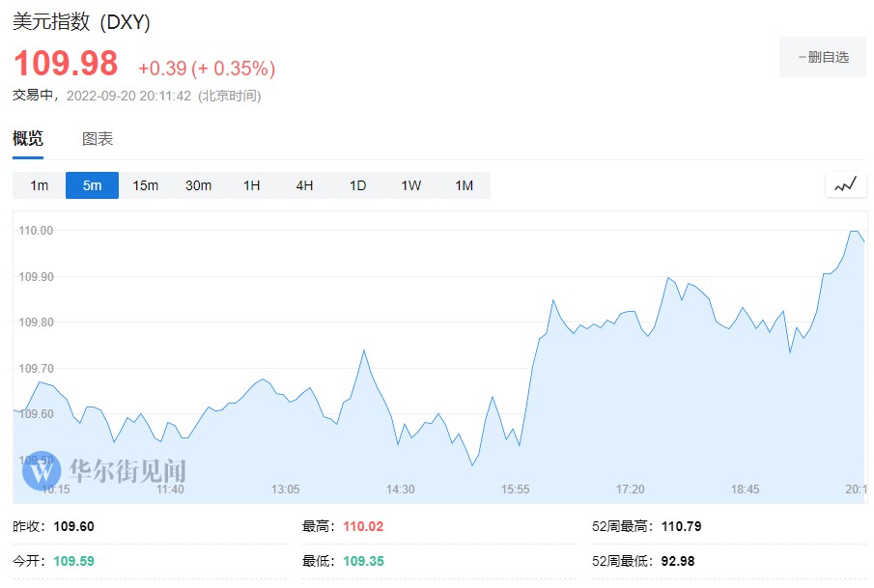
Task: Select the 1D daily timeframe
Action: coord(357,185)
